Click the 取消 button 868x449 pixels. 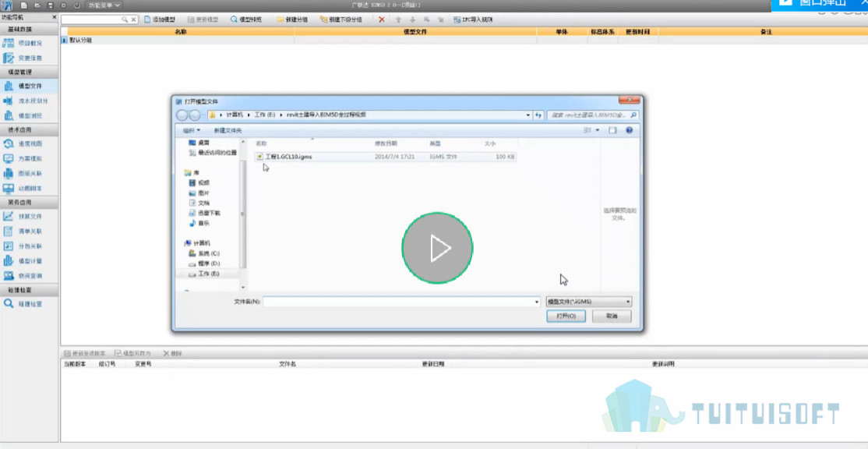612,316
